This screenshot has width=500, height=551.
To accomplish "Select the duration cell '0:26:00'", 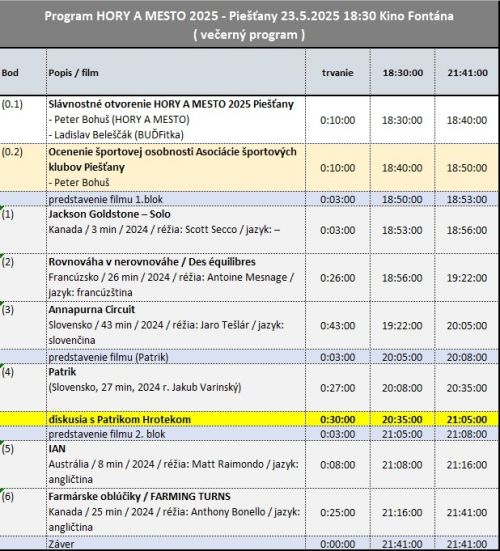I will (338, 278).
